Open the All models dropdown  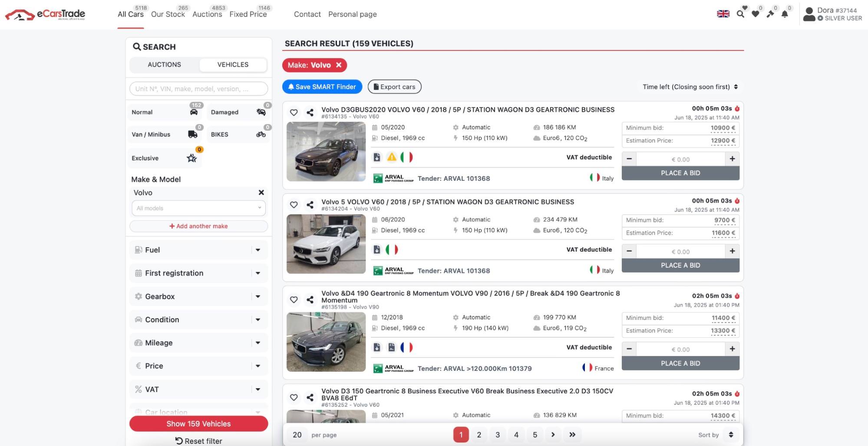point(198,208)
